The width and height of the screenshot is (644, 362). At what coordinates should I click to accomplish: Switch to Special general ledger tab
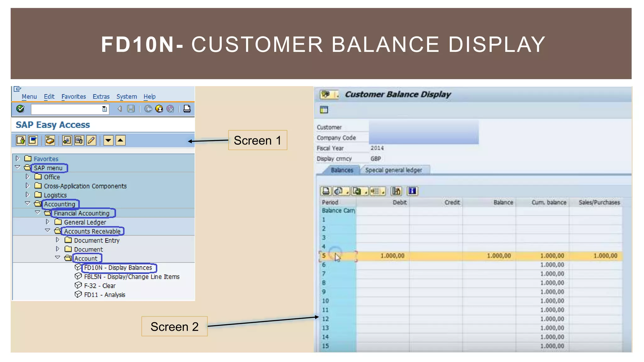(393, 170)
